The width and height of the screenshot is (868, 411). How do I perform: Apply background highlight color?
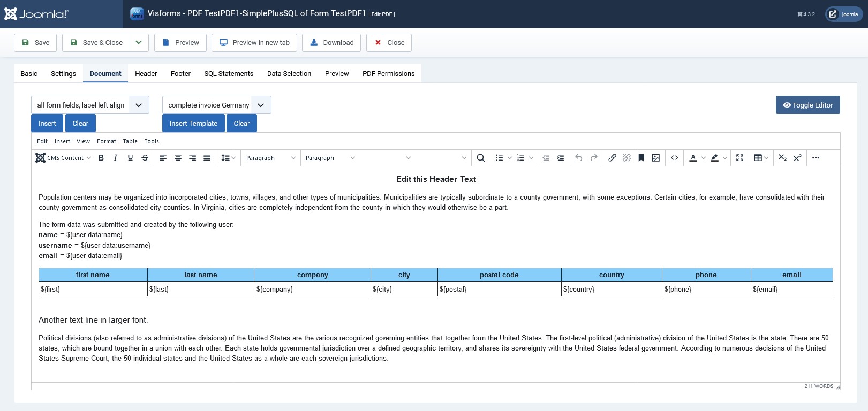point(714,158)
